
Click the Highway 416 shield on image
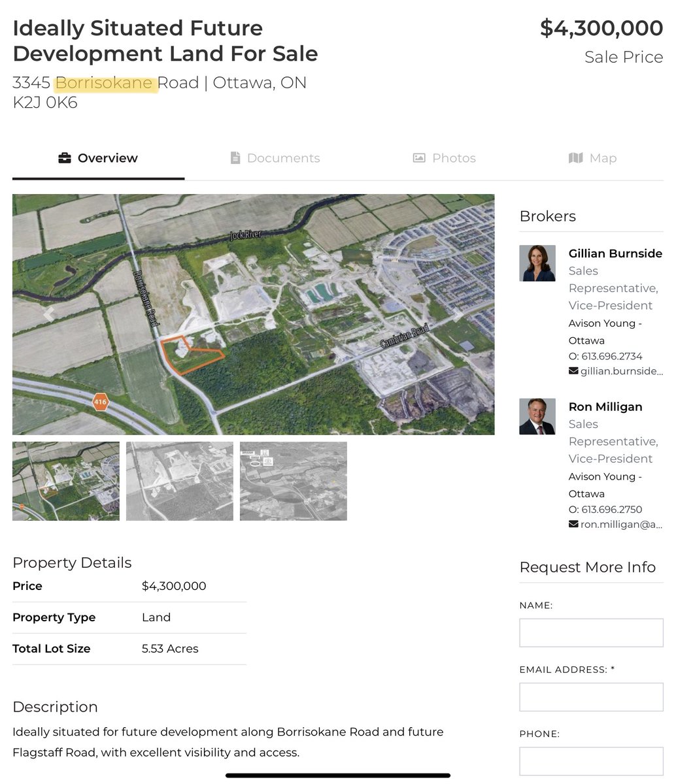point(99,402)
